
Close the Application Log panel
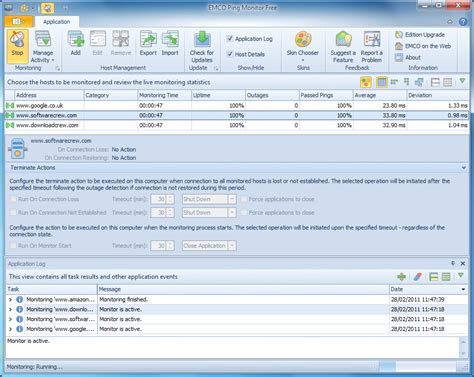click(x=463, y=263)
